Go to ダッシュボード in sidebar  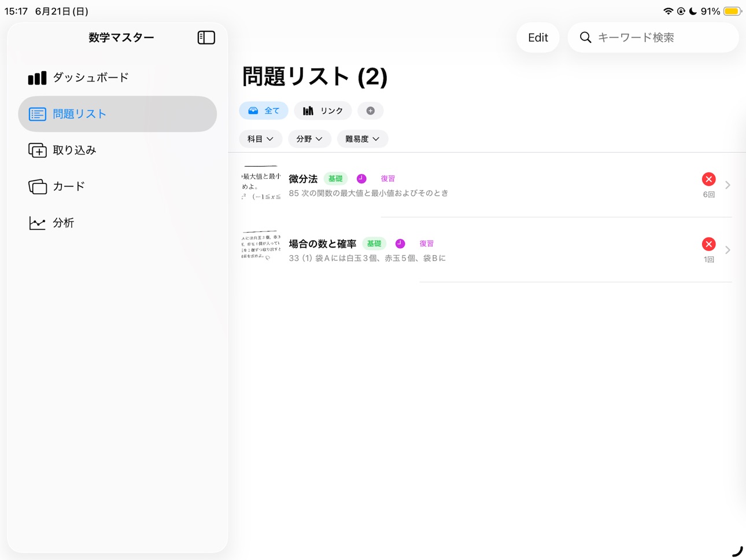click(x=117, y=78)
